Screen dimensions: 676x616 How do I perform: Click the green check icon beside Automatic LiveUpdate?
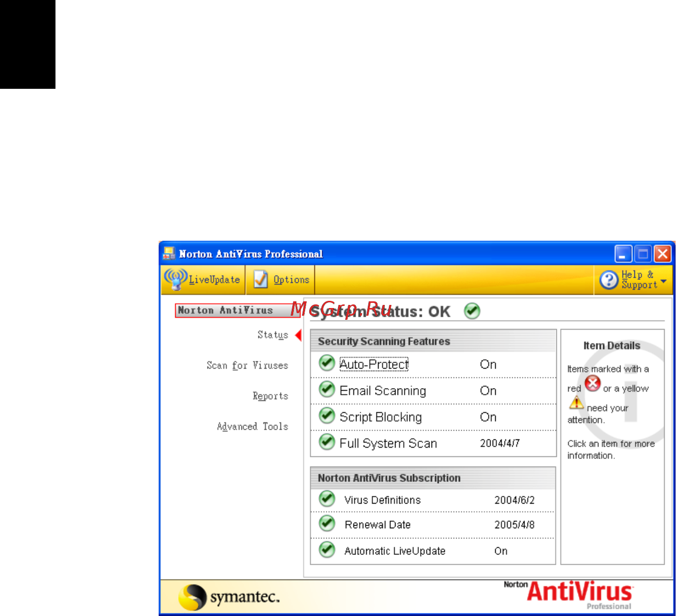327,549
